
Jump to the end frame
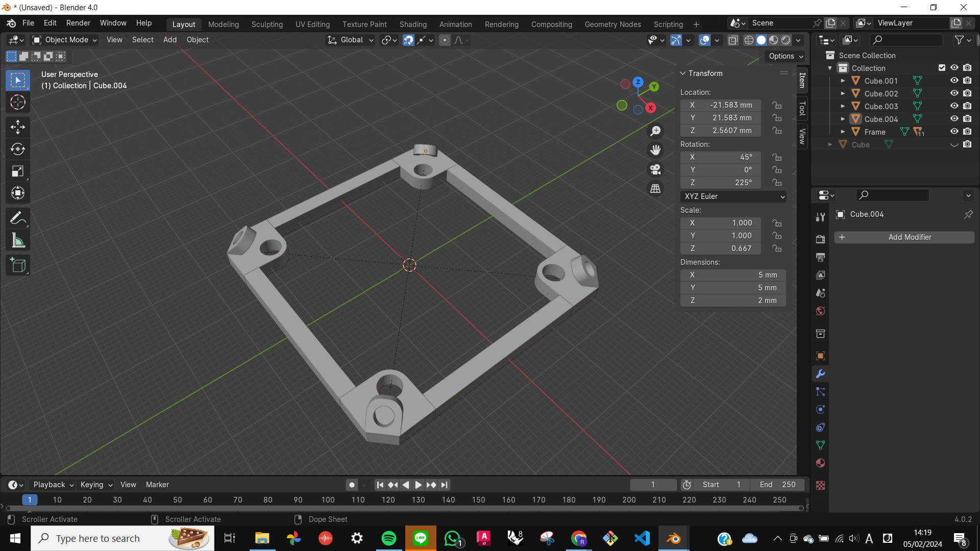coord(444,485)
